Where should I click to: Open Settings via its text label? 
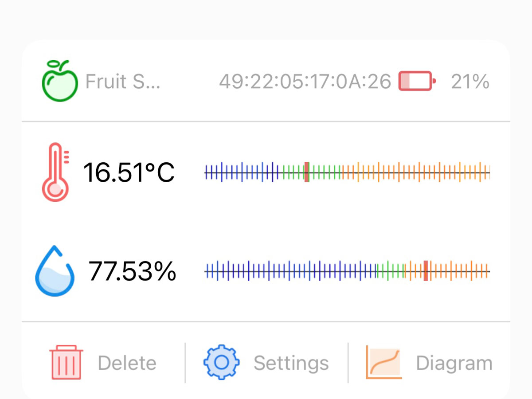tap(291, 363)
